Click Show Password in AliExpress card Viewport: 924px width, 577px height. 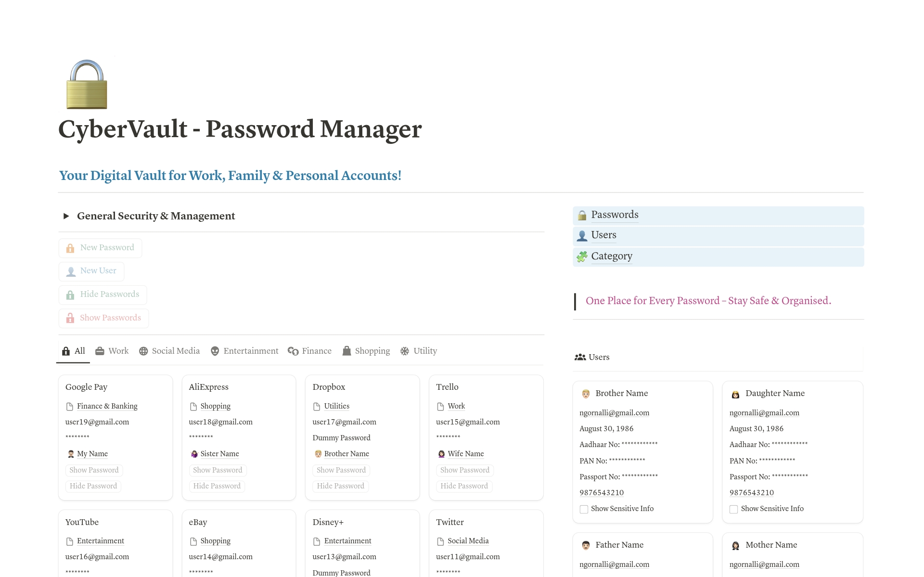[x=218, y=470]
